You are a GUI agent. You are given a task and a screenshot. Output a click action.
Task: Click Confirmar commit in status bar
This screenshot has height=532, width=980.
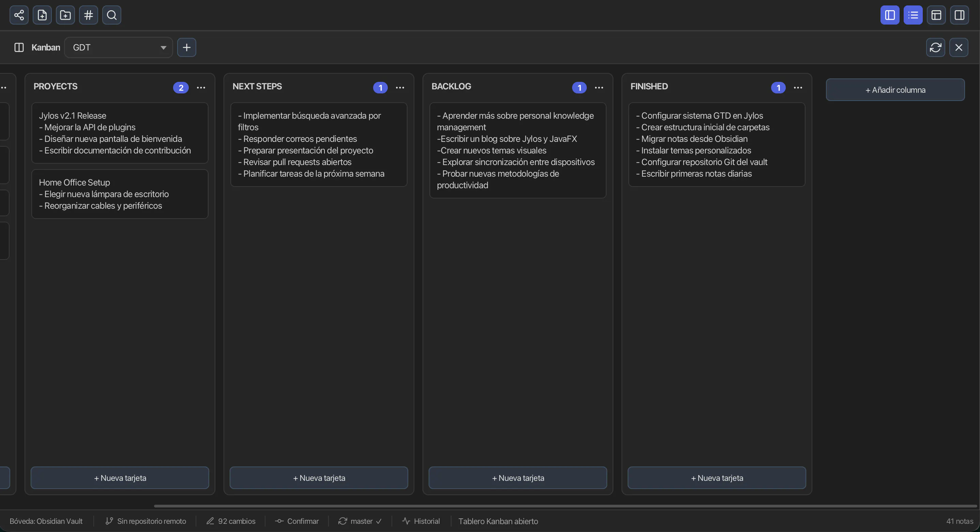pos(297,521)
